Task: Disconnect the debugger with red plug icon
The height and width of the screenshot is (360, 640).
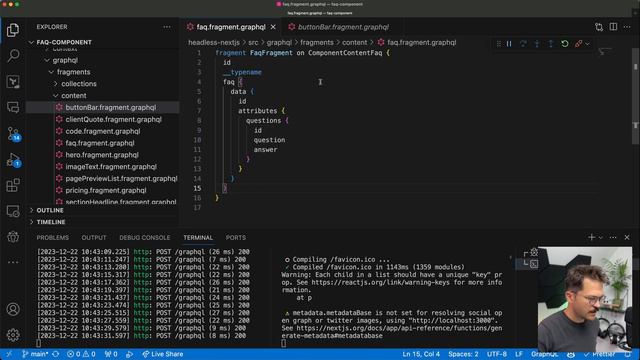Action: [578, 44]
